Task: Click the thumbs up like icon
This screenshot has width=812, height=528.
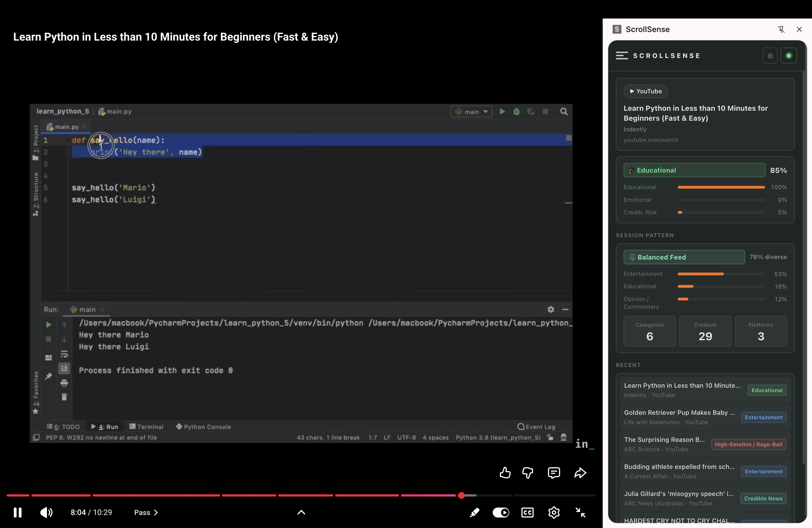Action: pyautogui.click(x=505, y=473)
